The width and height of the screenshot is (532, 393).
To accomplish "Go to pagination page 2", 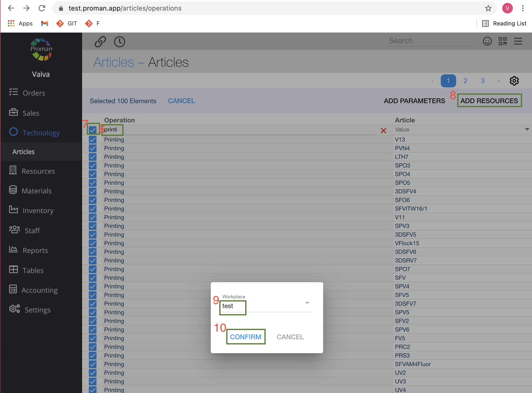I will [465, 81].
